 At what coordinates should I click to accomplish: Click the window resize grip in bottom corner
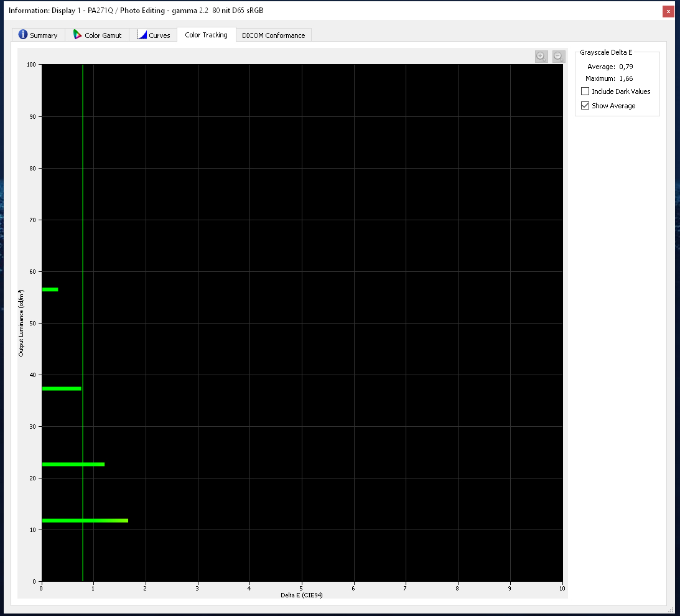coord(670,610)
